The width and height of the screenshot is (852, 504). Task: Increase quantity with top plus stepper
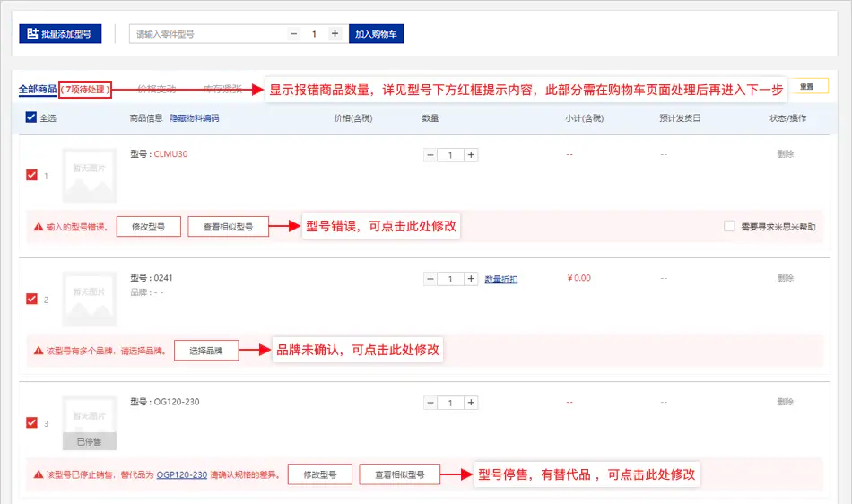[x=335, y=34]
